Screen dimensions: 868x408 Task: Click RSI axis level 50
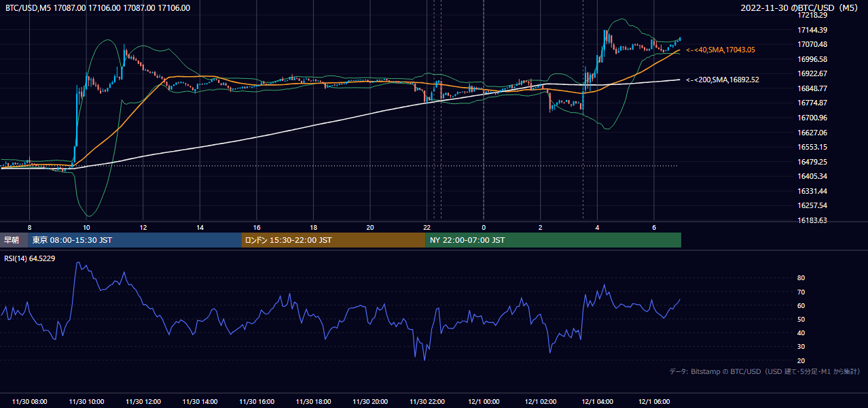[x=801, y=319]
